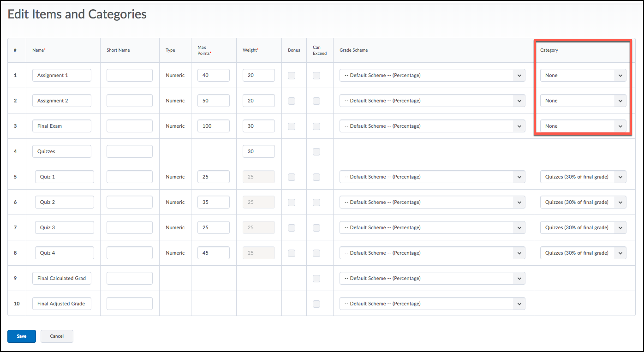The height and width of the screenshot is (352, 644).
Task: Open Grade Scheme dropdown for Final Adjusted Grade
Action: click(432, 304)
